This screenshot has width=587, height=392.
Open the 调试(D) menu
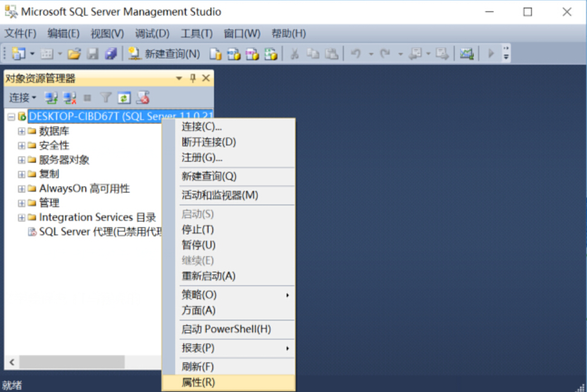[152, 34]
